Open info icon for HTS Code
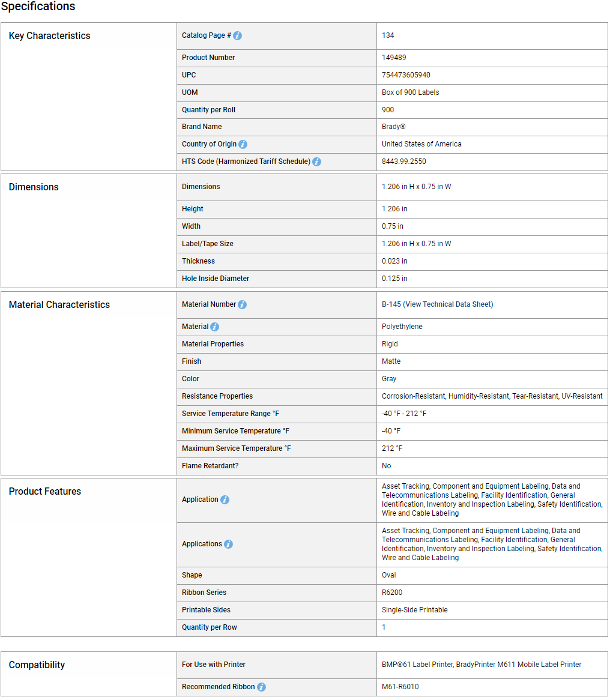This screenshot has width=613, height=700. click(316, 161)
